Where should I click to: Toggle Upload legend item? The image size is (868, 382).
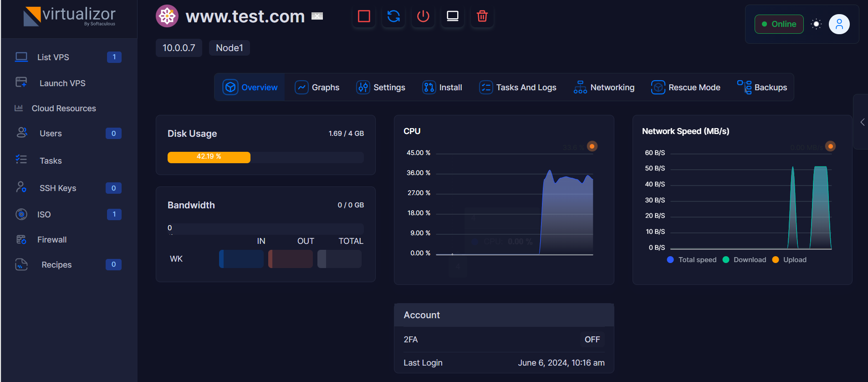(790, 260)
